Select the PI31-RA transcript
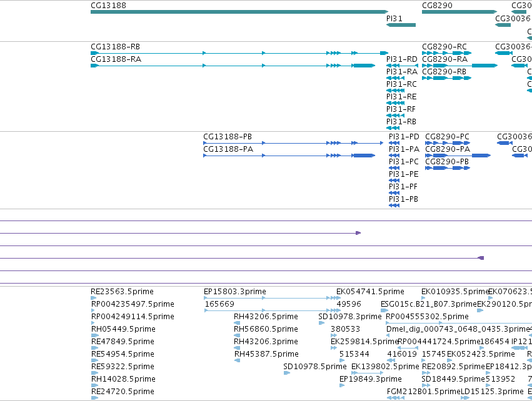This screenshot has width=532, height=401. coord(395,78)
